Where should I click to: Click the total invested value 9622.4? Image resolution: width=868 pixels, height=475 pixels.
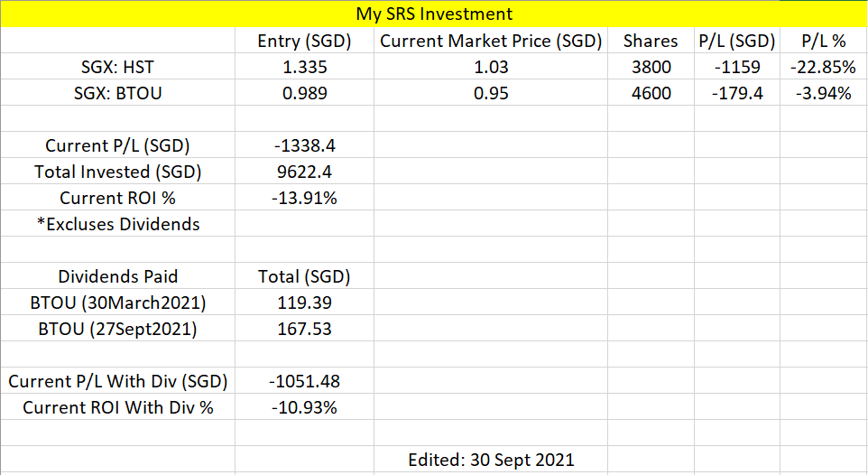(304, 172)
